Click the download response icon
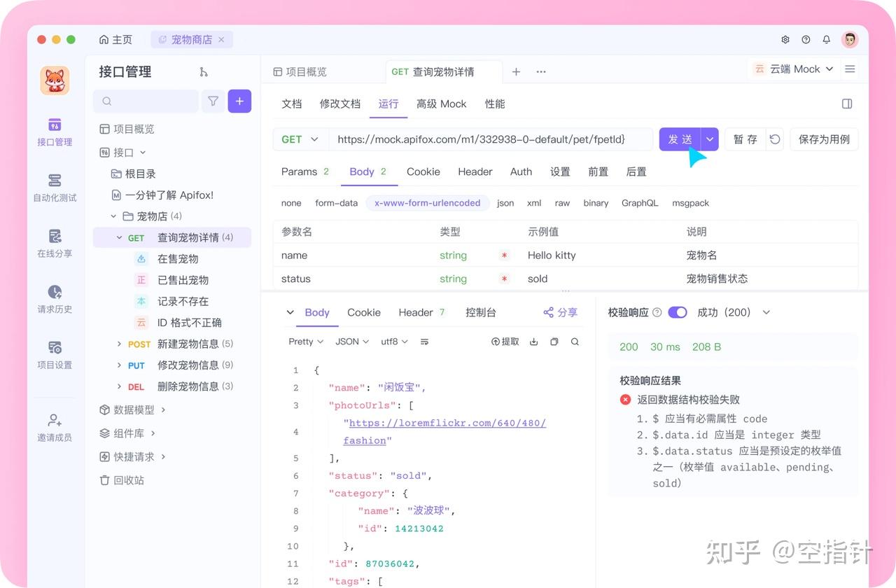The height and width of the screenshot is (588, 896). coord(534,342)
